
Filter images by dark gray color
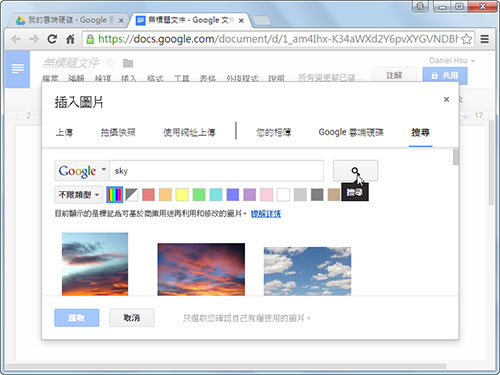pos(317,195)
